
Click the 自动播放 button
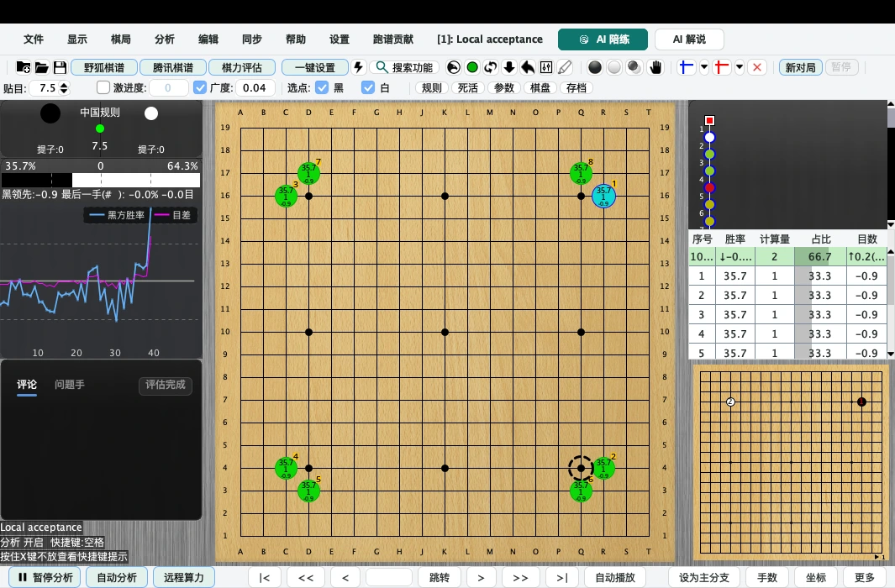point(615,578)
